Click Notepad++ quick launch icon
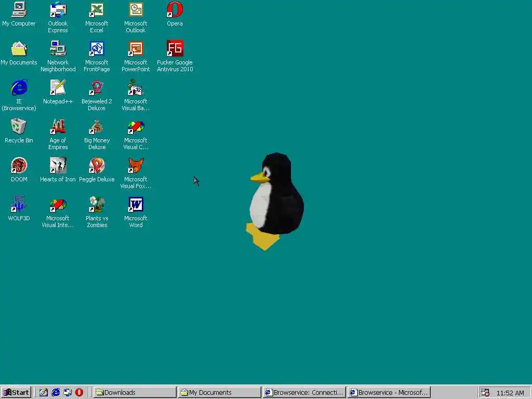The width and height of the screenshot is (532, 399). click(x=44, y=393)
